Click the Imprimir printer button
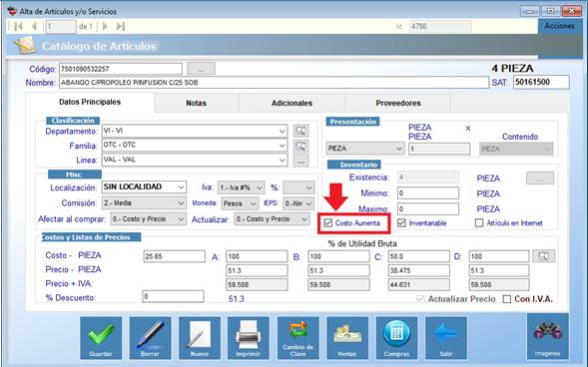588x367 pixels. click(249, 338)
